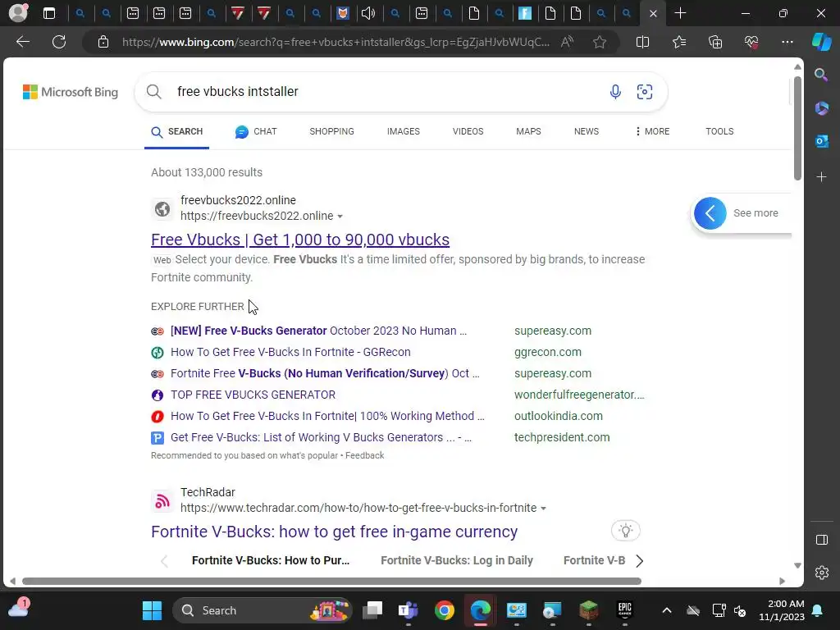
Task: Click the Feedback link under recommendations
Action: [x=364, y=455]
